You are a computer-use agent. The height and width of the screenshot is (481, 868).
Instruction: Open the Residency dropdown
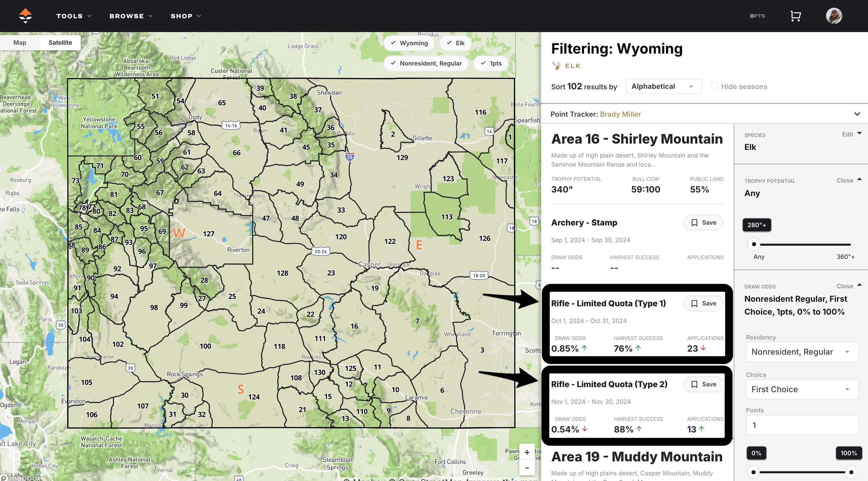tap(802, 352)
